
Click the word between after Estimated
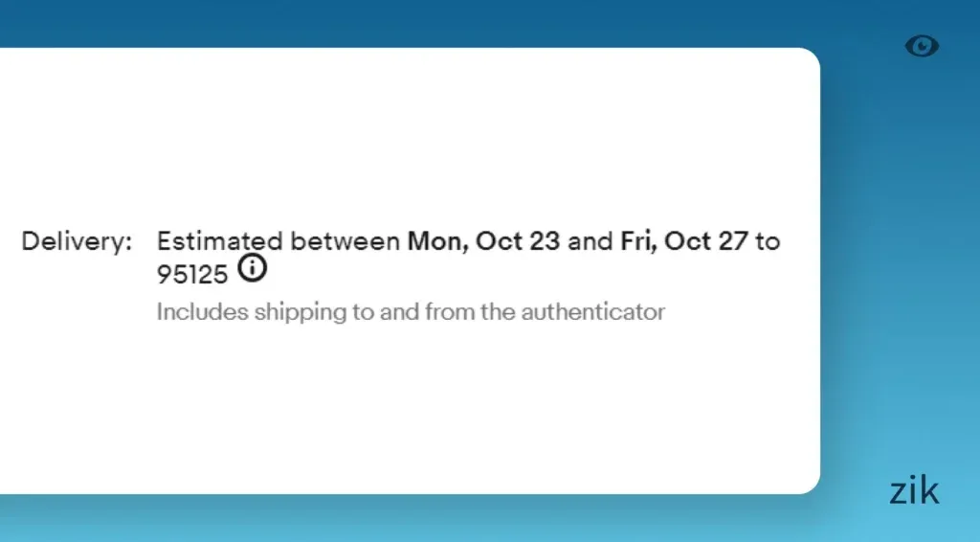(x=345, y=241)
